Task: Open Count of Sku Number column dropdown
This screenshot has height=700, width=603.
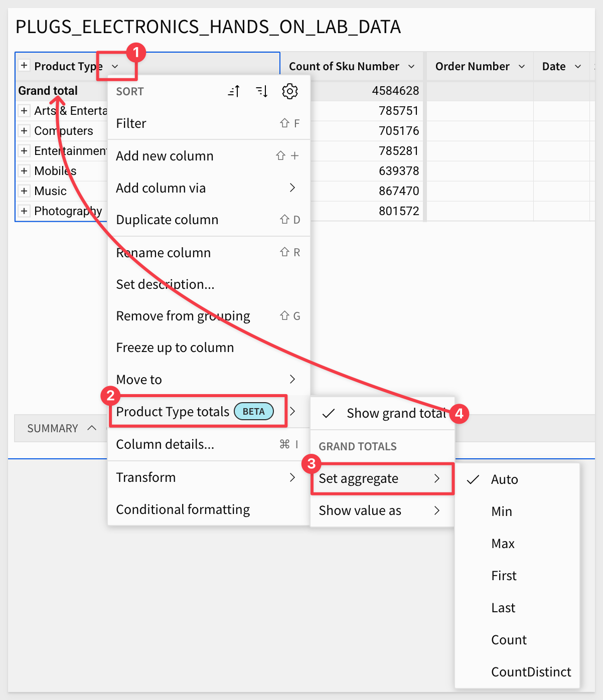Action: [411, 66]
